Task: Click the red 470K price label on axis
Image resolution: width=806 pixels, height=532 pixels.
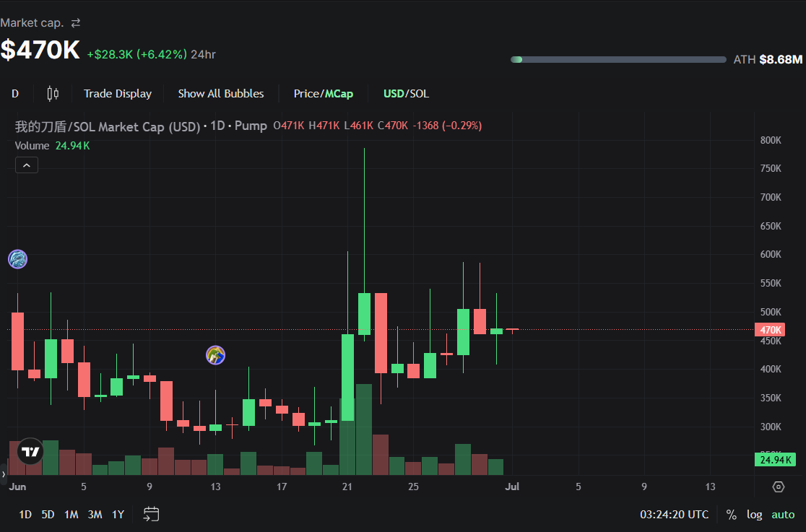Action: [769, 330]
